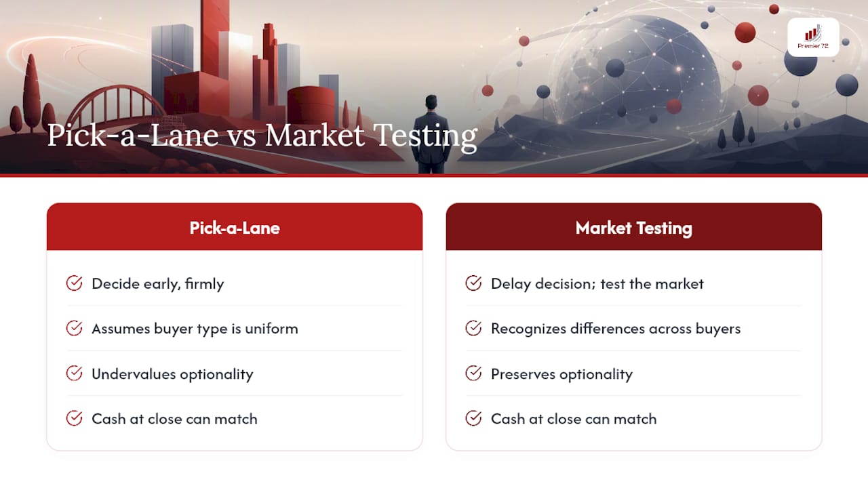Click checkmark next to Market Testing 'Cash at close can match'
Viewport: 868px width, 488px height.
[x=473, y=419]
